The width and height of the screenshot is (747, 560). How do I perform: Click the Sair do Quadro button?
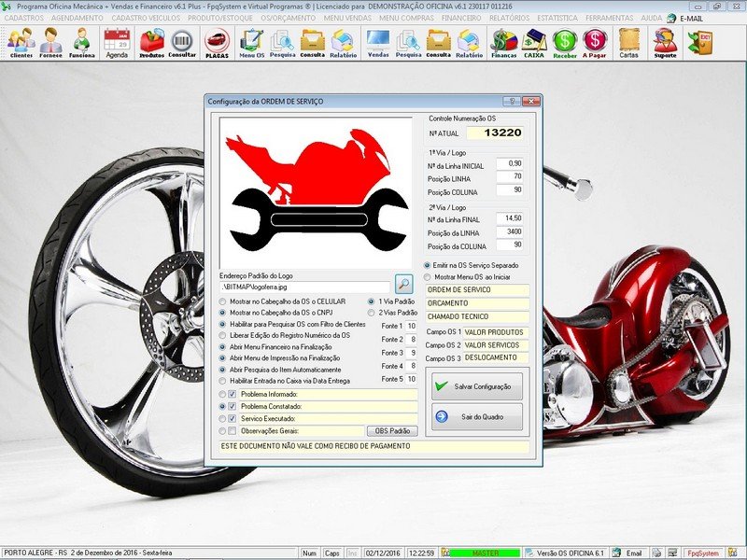(476, 416)
